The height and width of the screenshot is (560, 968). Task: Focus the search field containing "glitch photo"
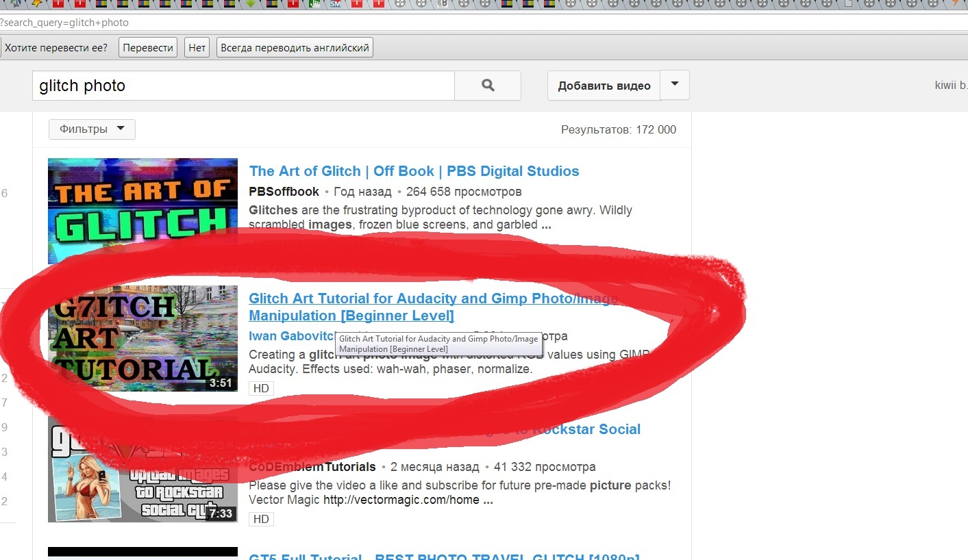[243, 86]
